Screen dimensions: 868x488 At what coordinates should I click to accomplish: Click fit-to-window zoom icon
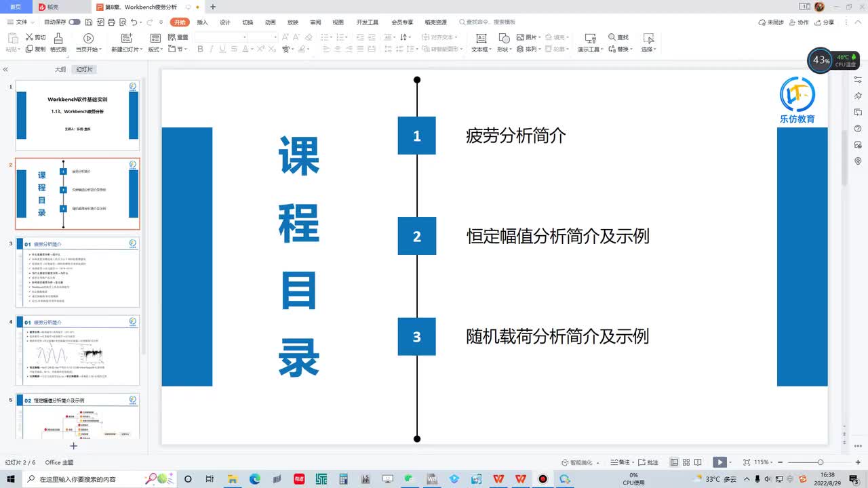point(747,462)
